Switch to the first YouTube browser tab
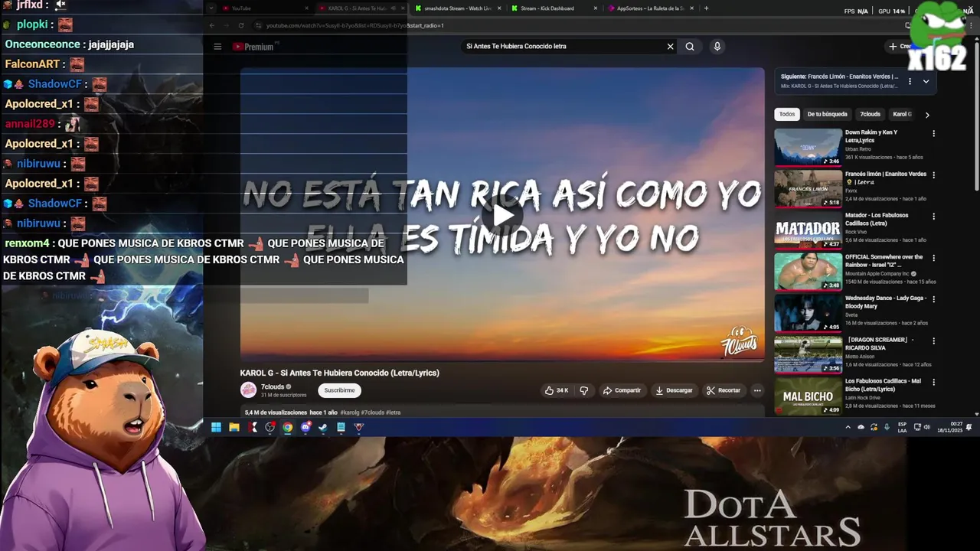This screenshot has width=980, height=551. [x=264, y=8]
